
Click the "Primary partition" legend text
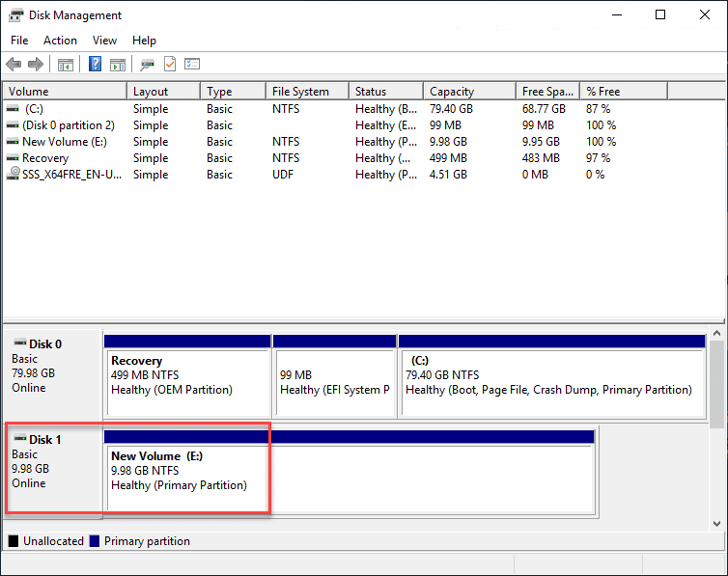147,541
